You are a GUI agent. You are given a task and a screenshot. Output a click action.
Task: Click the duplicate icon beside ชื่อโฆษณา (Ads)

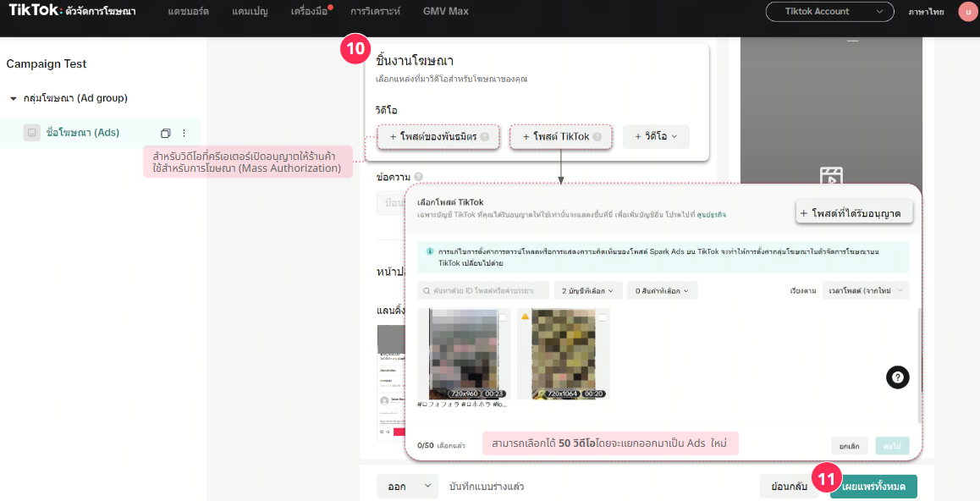(x=166, y=133)
